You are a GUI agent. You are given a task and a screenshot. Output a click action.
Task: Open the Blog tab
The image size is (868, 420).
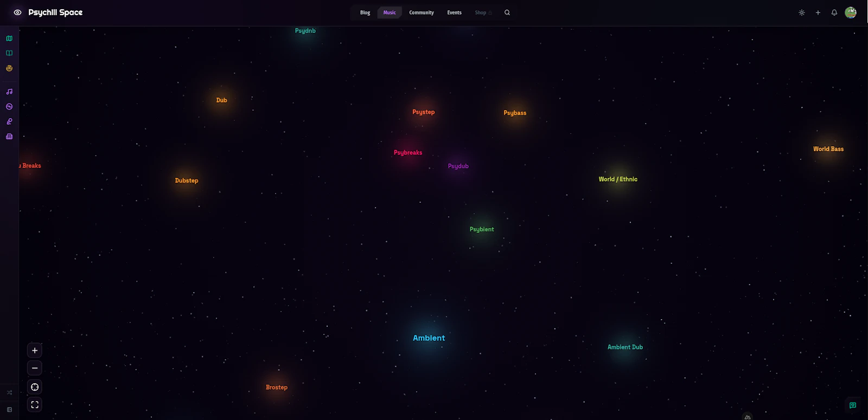(365, 12)
